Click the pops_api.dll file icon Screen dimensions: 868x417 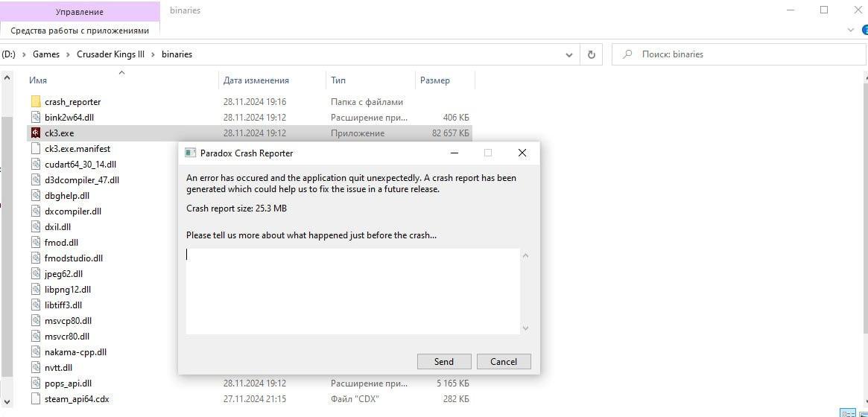coord(36,383)
